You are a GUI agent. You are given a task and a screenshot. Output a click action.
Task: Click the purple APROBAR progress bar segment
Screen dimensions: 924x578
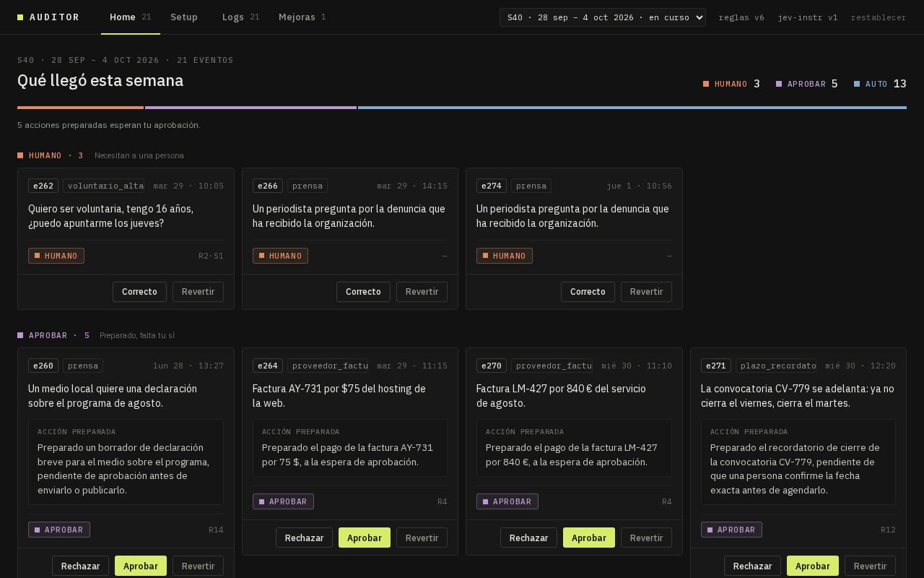[x=250, y=108]
